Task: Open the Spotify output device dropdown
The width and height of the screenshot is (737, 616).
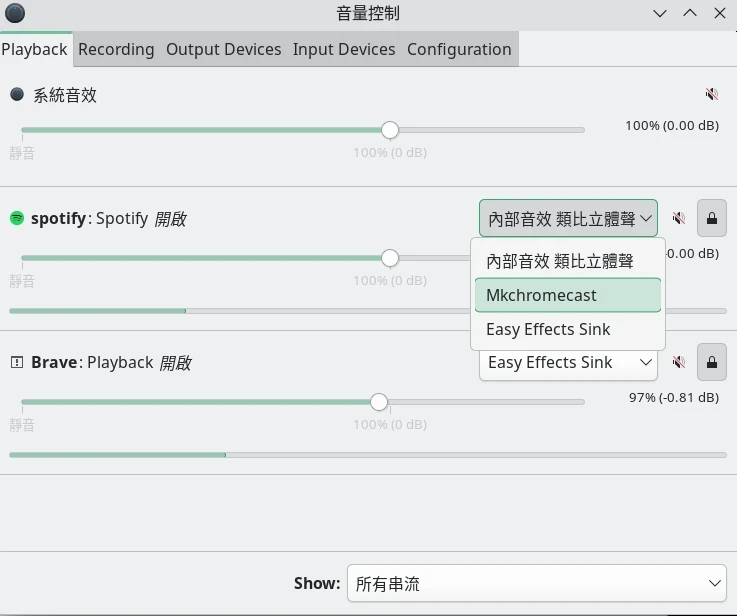Action: [568, 218]
